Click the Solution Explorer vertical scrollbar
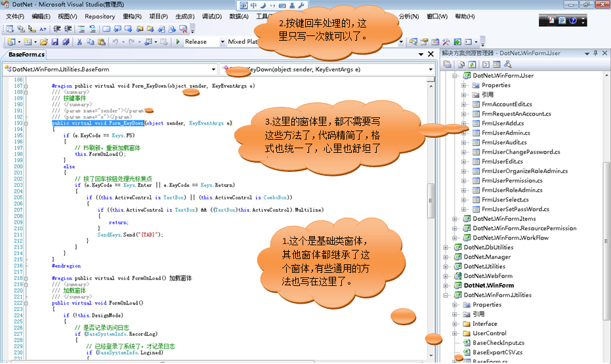This screenshot has height=364, width=611. point(606,241)
